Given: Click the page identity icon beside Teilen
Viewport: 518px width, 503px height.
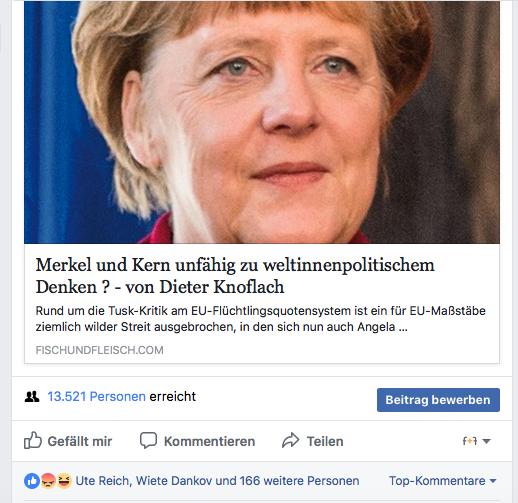Looking at the screenshot, I should 470,441.
